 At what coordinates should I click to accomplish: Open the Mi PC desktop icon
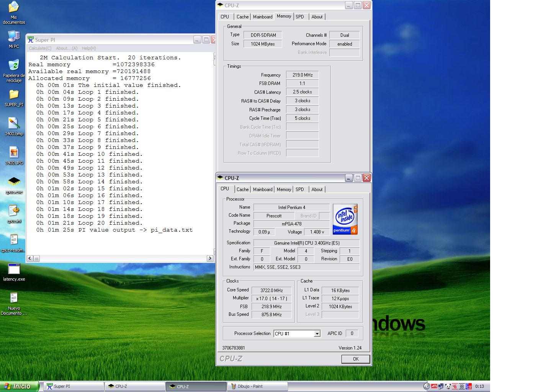click(x=14, y=37)
